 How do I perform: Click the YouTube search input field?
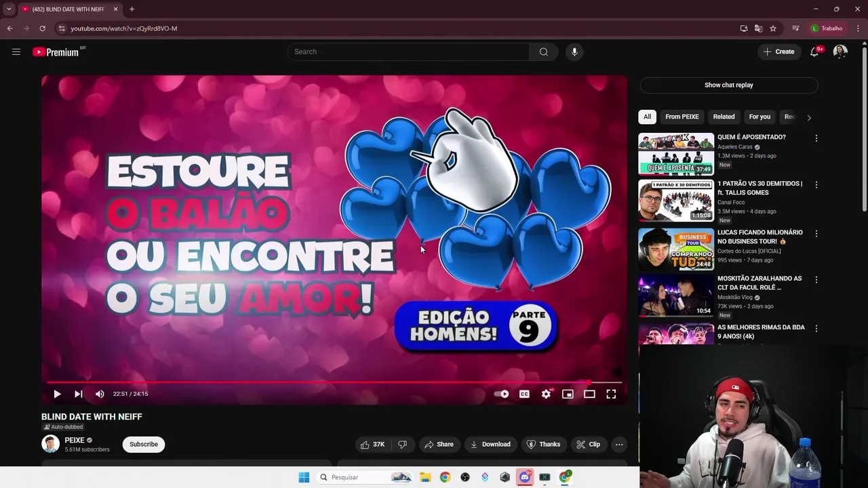409,52
